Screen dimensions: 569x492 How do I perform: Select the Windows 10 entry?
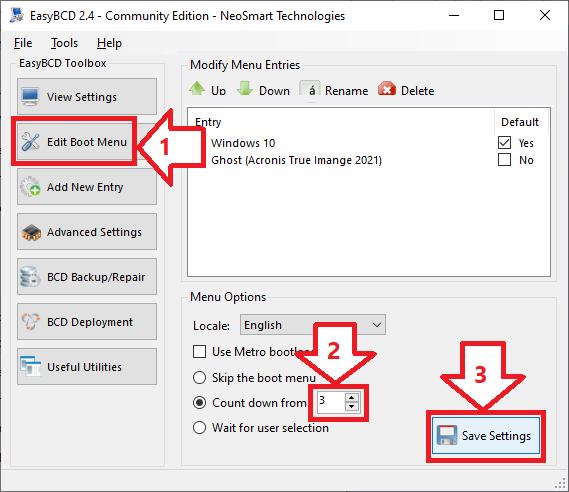point(243,143)
